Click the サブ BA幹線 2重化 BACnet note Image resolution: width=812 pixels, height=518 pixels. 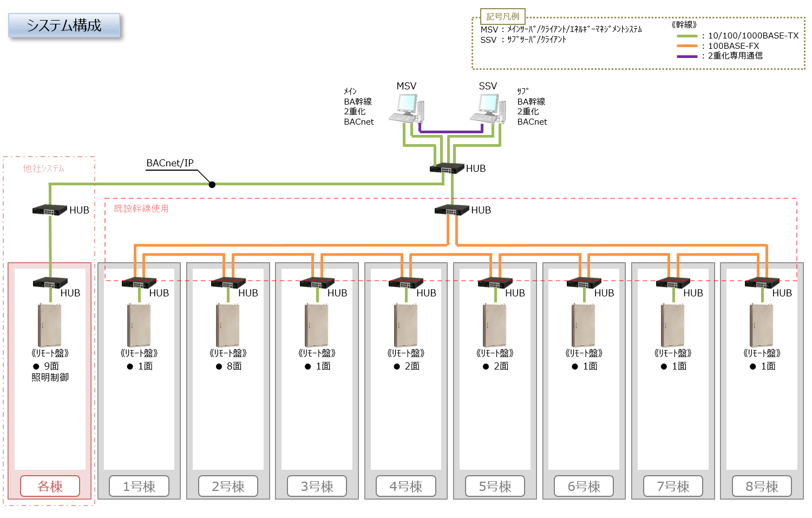(532, 107)
